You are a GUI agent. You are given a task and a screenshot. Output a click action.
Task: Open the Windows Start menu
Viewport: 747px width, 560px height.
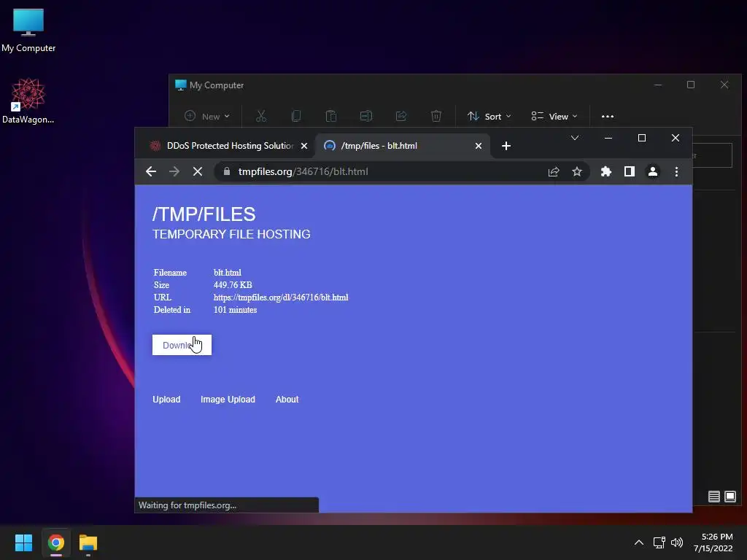point(24,542)
